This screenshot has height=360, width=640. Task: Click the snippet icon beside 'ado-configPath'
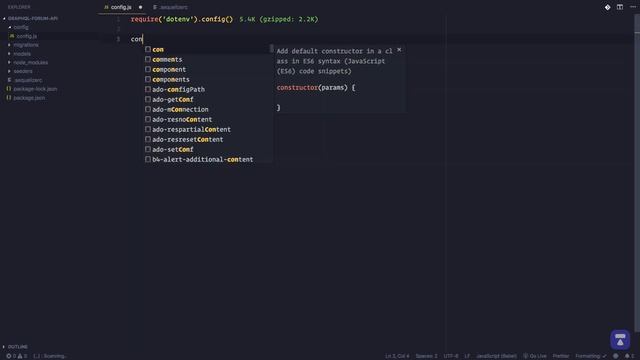pyautogui.click(x=148, y=89)
